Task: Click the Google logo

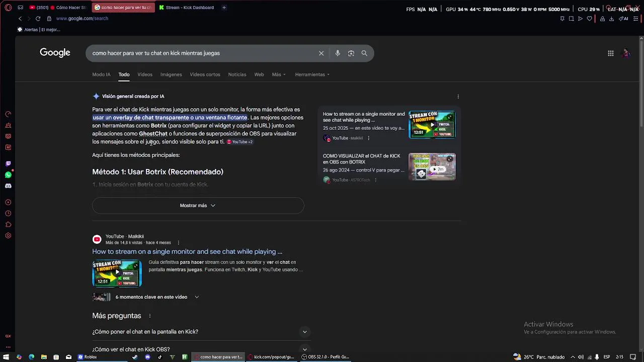Action: [x=55, y=53]
